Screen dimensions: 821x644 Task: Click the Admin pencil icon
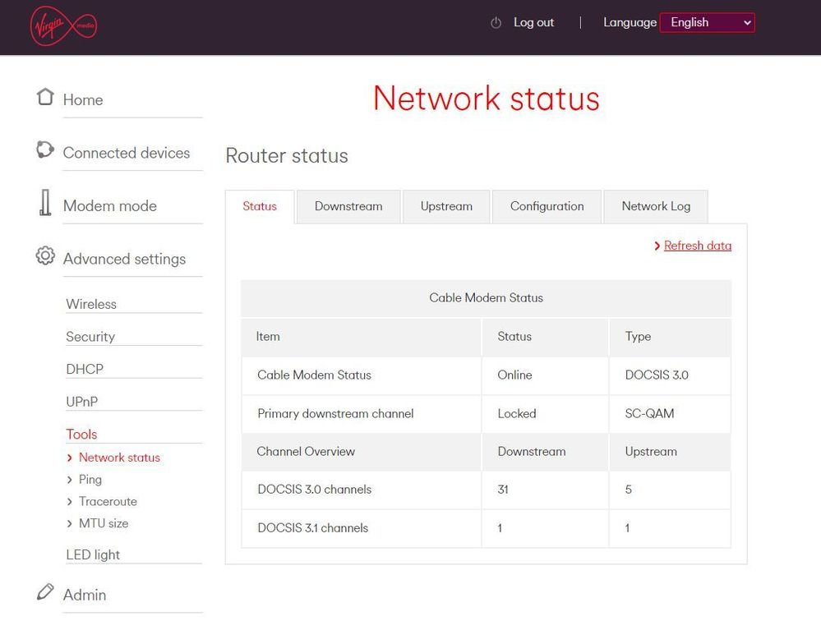pyautogui.click(x=45, y=591)
